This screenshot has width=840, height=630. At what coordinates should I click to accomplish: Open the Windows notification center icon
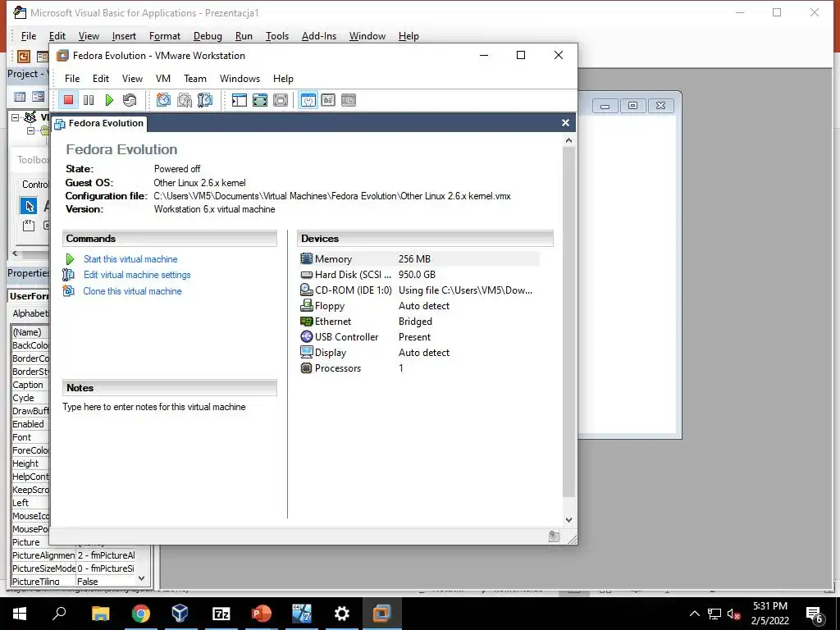815,615
